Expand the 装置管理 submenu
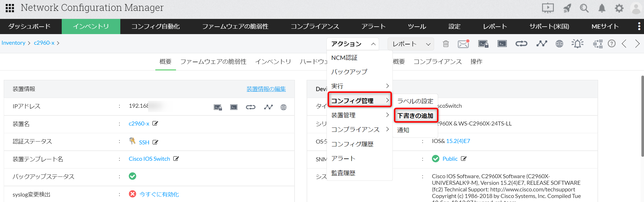The height and width of the screenshot is (202, 644). click(360, 115)
